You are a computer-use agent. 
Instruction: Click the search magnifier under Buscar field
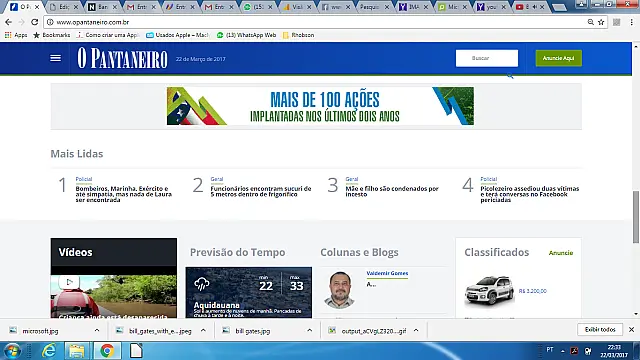pyautogui.click(x=510, y=76)
